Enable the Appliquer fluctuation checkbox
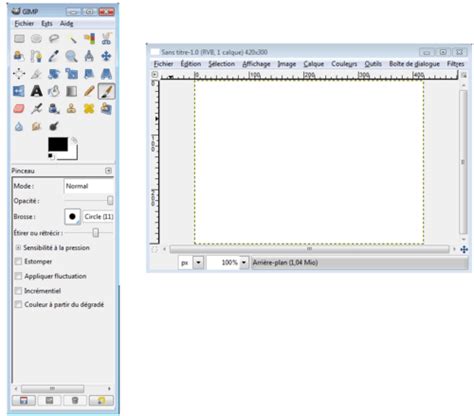The width and height of the screenshot is (474, 416). click(x=19, y=276)
